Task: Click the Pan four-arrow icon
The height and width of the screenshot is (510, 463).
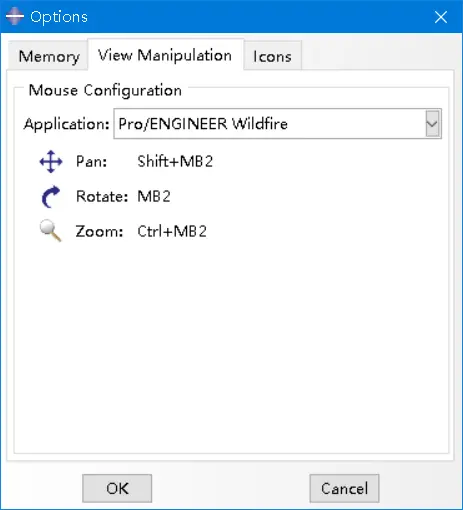Action: coord(51,162)
